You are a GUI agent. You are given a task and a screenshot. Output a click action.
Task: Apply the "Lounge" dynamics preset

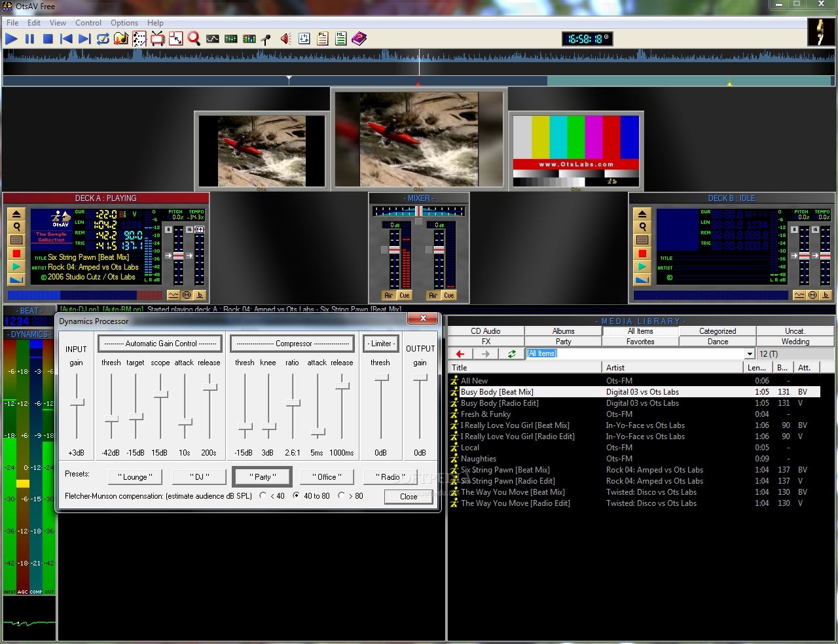[x=136, y=477]
